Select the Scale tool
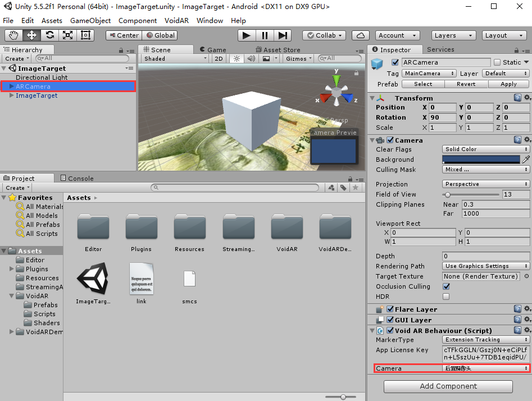This screenshot has height=401, width=532. [x=67, y=35]
